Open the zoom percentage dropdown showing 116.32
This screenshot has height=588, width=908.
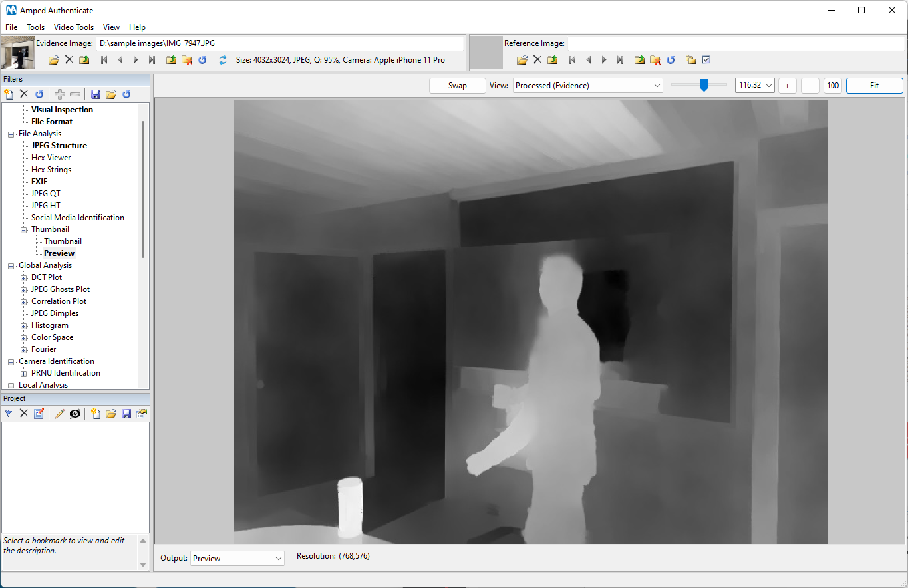[x=754, y=85]
